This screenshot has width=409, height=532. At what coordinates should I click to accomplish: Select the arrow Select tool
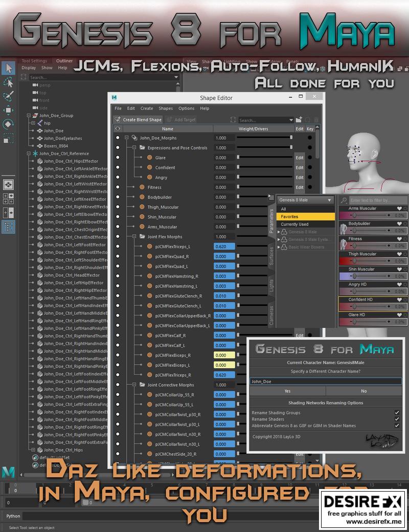8,68
